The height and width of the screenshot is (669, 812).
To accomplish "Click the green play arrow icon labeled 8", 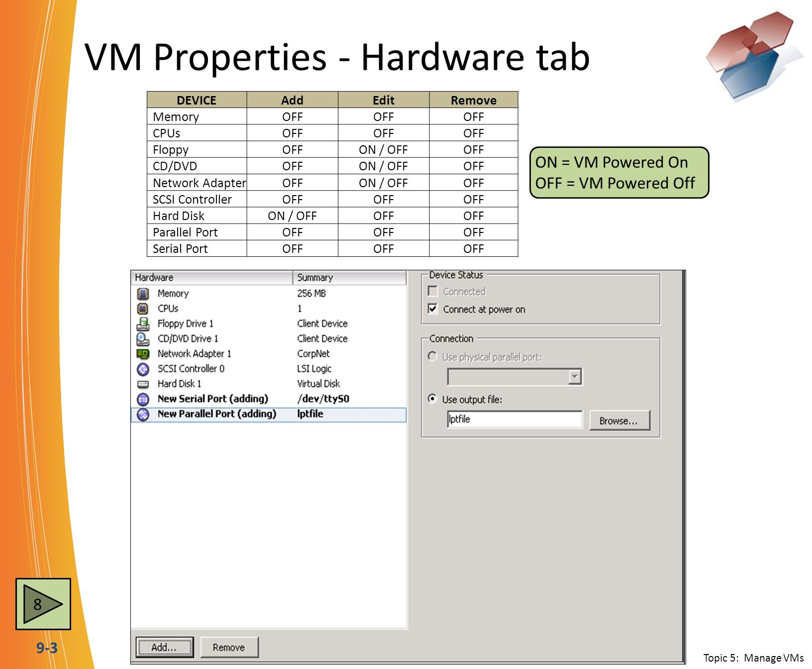I will [43, 604].
